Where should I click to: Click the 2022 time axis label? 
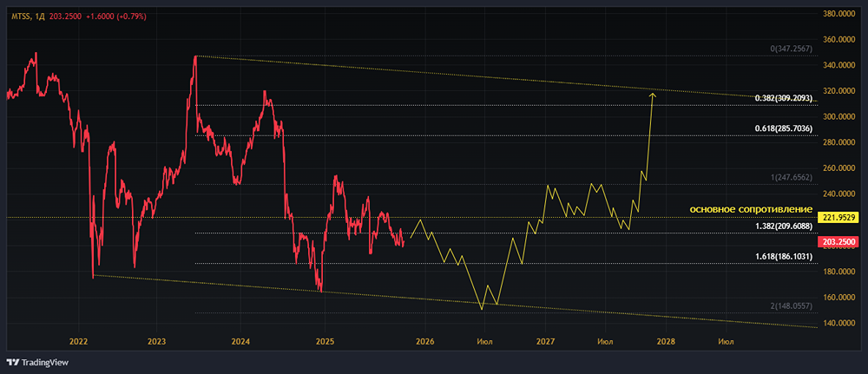(x=78, y=341)
